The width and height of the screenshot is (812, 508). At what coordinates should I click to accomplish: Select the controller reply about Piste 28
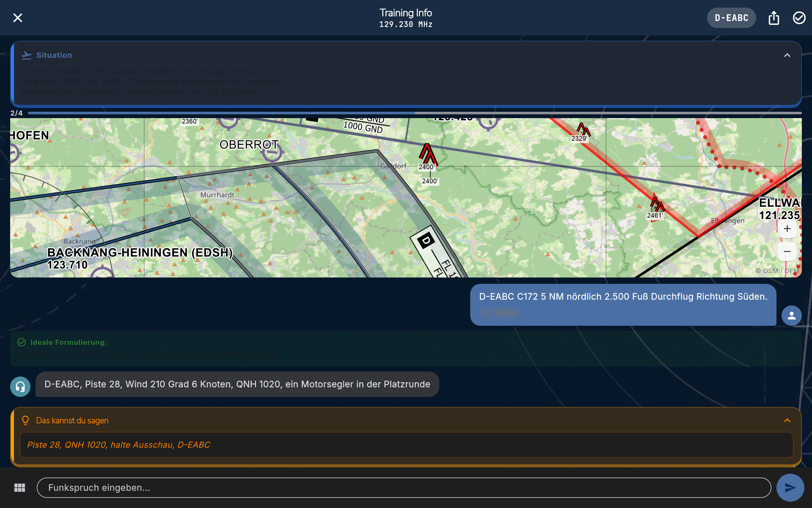click(237, 384)
